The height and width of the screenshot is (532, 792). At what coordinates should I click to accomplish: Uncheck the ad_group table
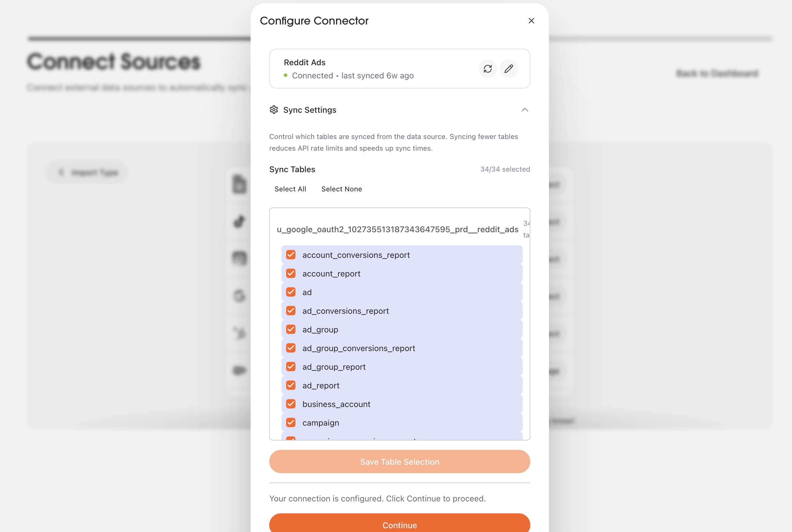click(x=291, y=329)
